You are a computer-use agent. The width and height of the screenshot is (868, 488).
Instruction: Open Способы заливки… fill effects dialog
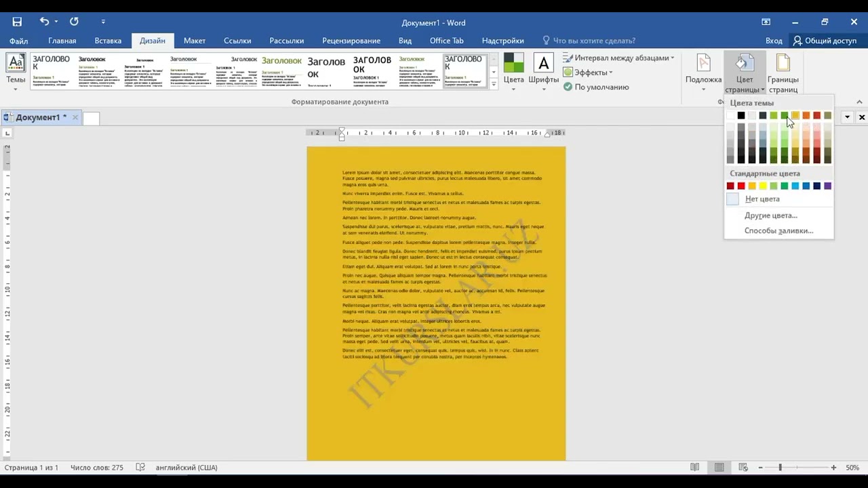(x=778, y=230)
